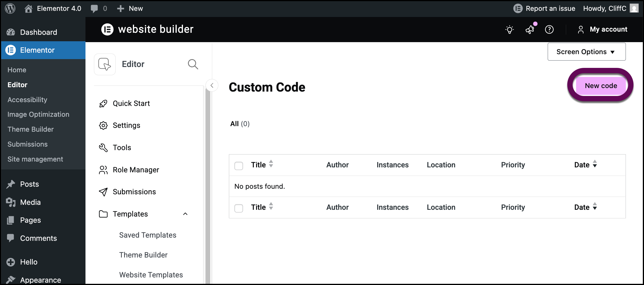
Task: Collapse the Templates section
Action: point(185,214)
